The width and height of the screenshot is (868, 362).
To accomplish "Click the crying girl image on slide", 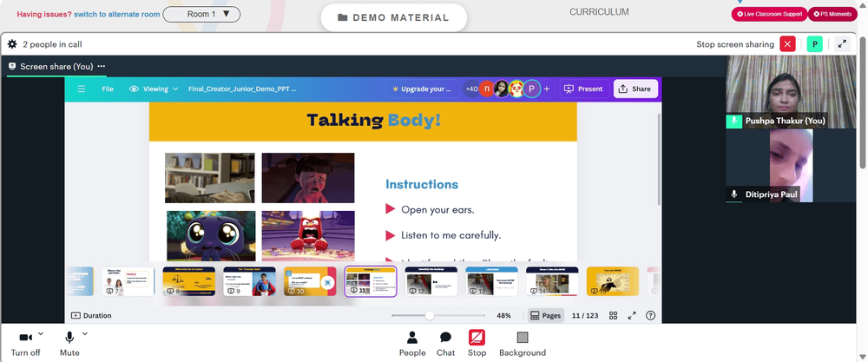I will pyautogui.click(x=308, y=178).
